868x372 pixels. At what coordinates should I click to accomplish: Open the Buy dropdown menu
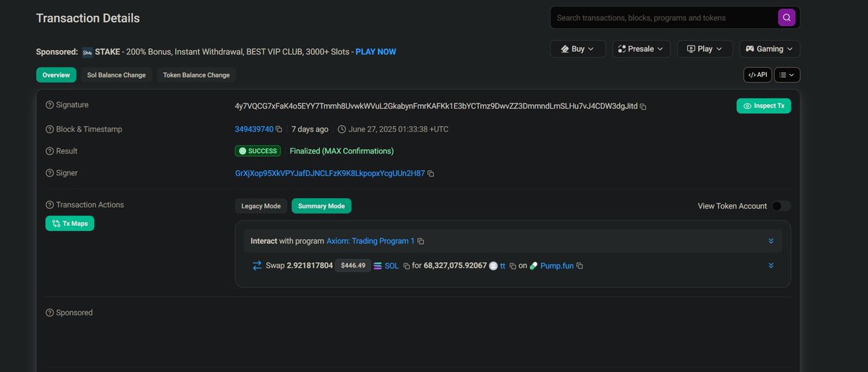(578, 48)
